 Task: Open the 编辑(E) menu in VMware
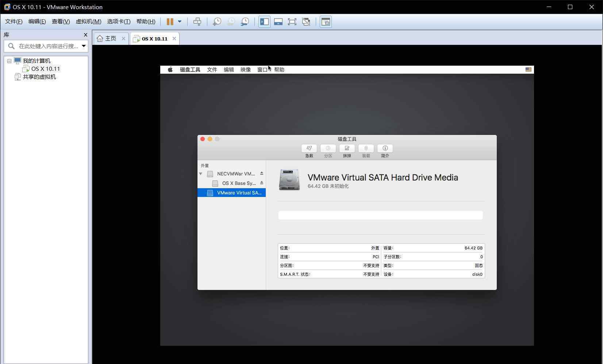[x=37, y=22]
